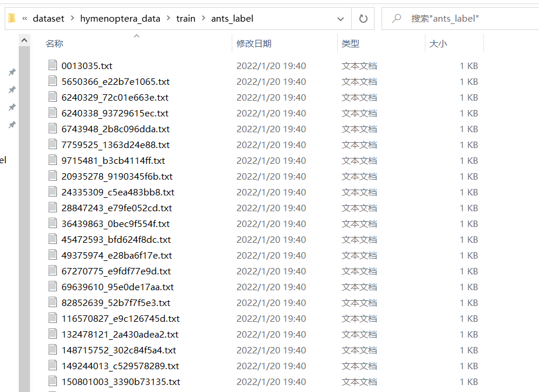Click file icon of 150801003_3390b73135.txt
The height and width of the screenshot is (392, 539).
[x=53, y=381]
